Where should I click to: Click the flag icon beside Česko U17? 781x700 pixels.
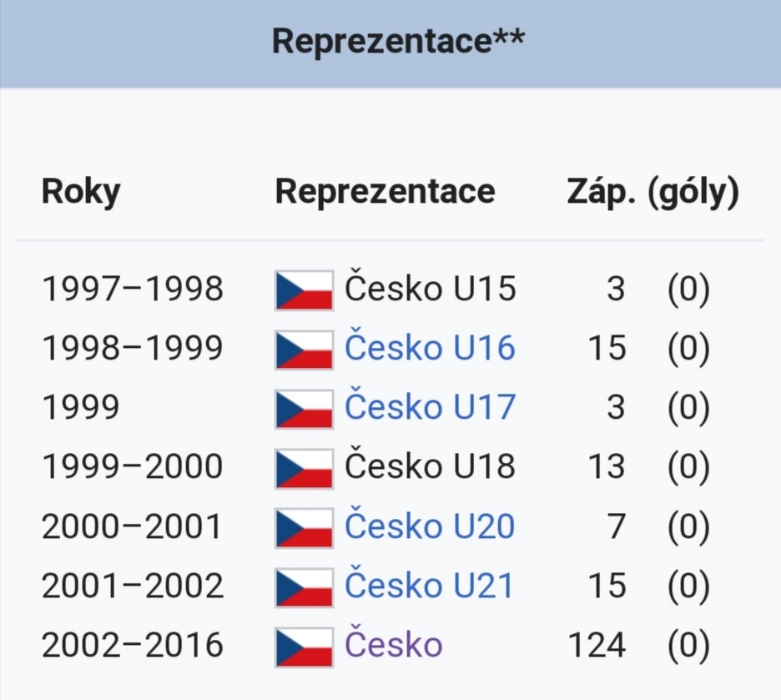click(304, 410)
